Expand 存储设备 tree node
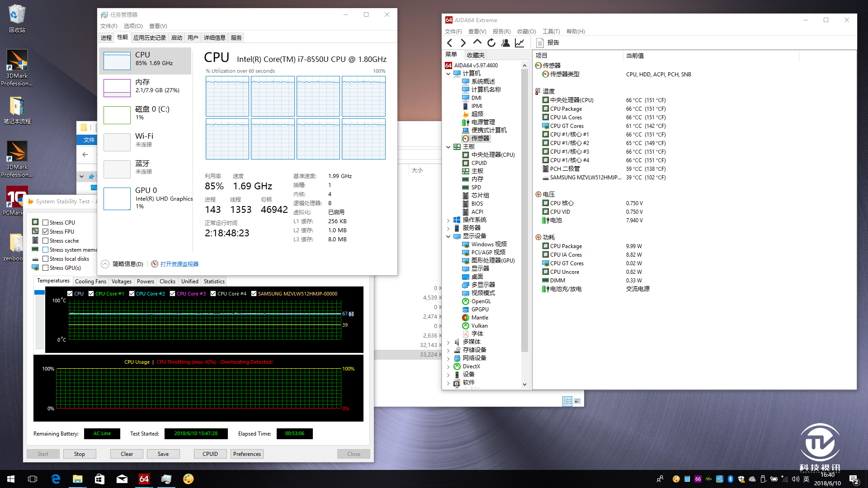Screen dimensions: 868x488 click(x=448, y=350)
